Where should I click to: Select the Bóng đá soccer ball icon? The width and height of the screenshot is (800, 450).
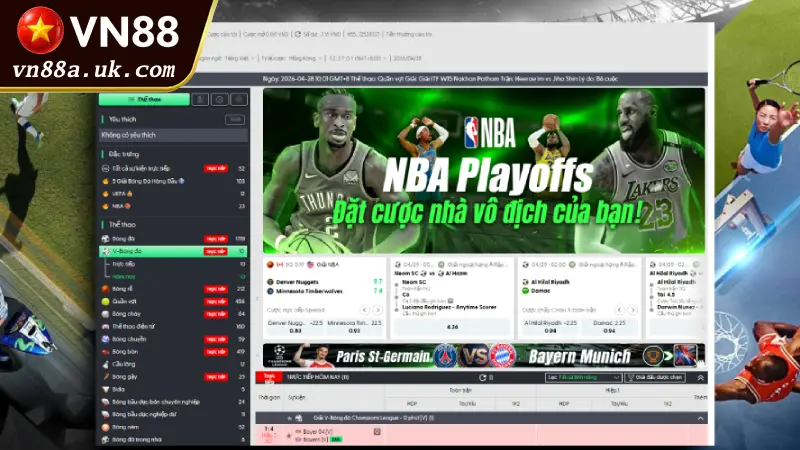coord(105,239)
